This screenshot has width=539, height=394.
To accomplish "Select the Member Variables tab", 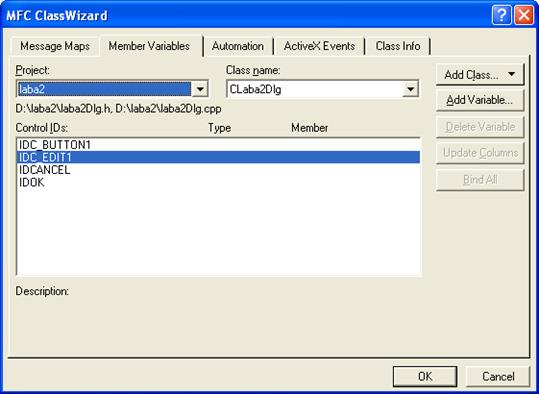I will pyautogui.click(x=149, y=46).
